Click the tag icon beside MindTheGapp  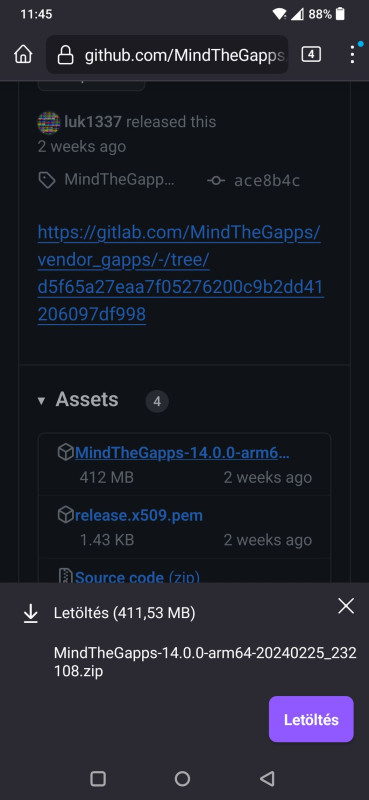[x=47, y=180]
